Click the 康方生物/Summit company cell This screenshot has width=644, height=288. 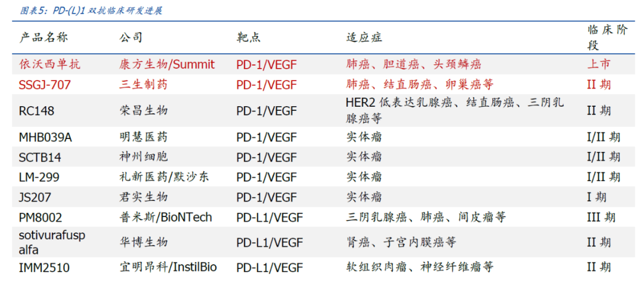(x=167, y=64)
